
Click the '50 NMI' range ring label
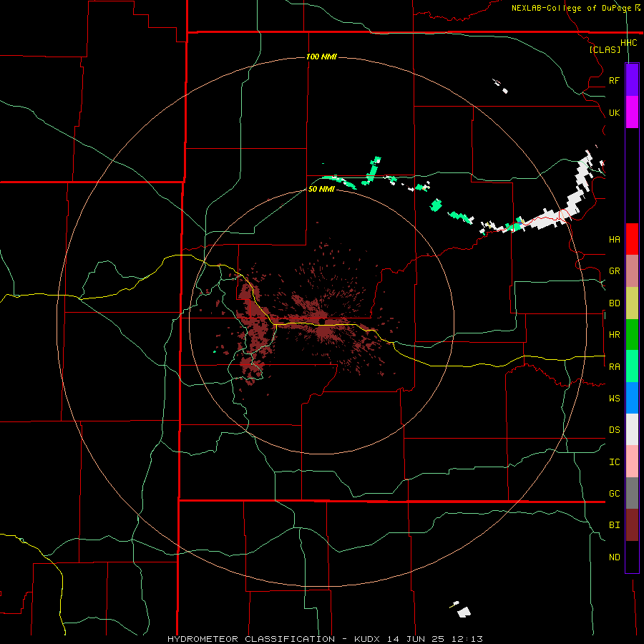[x=321, y=189]
